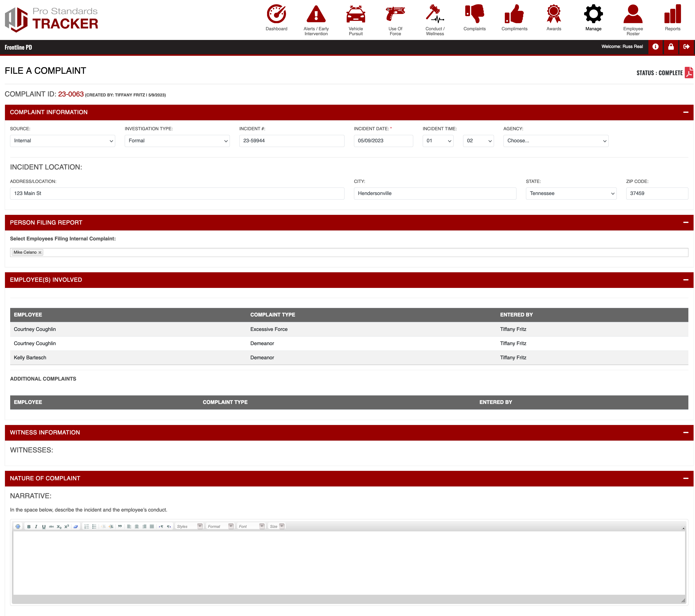Open the info icon beside welcome text
Screen dimensions: 695x616
click(x=655, y=47)
